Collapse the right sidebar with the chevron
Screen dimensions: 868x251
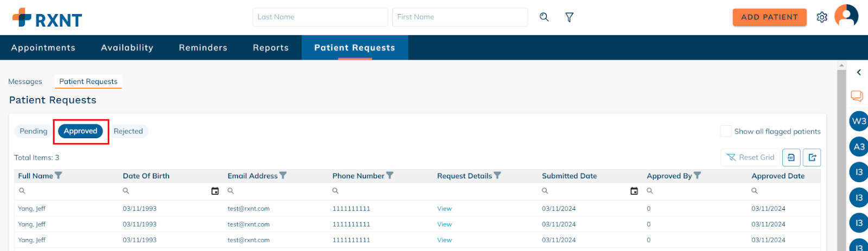(859, 72)
